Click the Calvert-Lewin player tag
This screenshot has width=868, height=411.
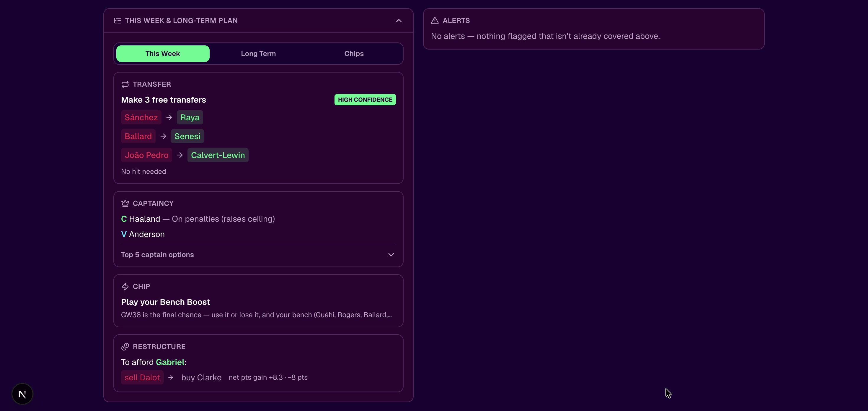pos(218,155)
